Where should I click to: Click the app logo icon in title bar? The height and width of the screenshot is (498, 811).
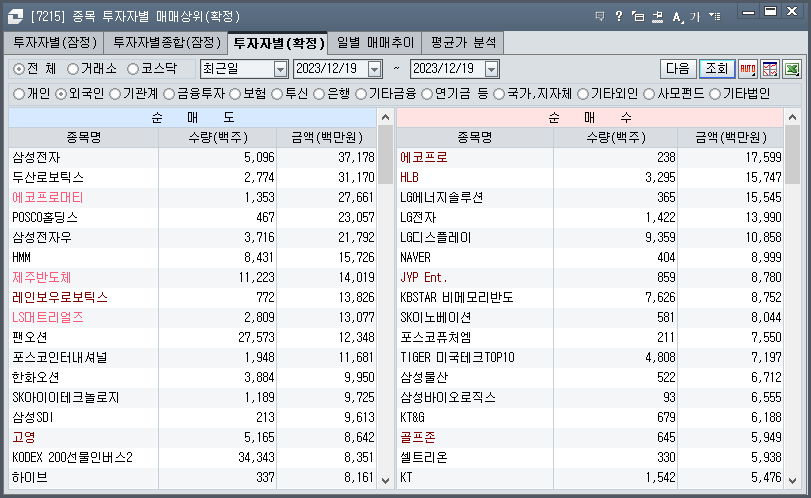[15, 17]
